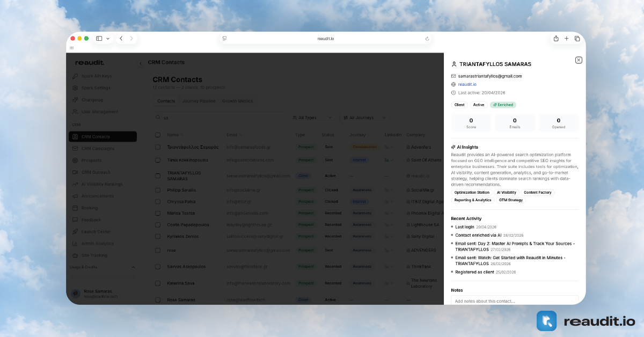The width and height of the screenshot is (644, 337).
Task: Open the Rose Samaras user profile menu
Action: (x=103, y=294)
